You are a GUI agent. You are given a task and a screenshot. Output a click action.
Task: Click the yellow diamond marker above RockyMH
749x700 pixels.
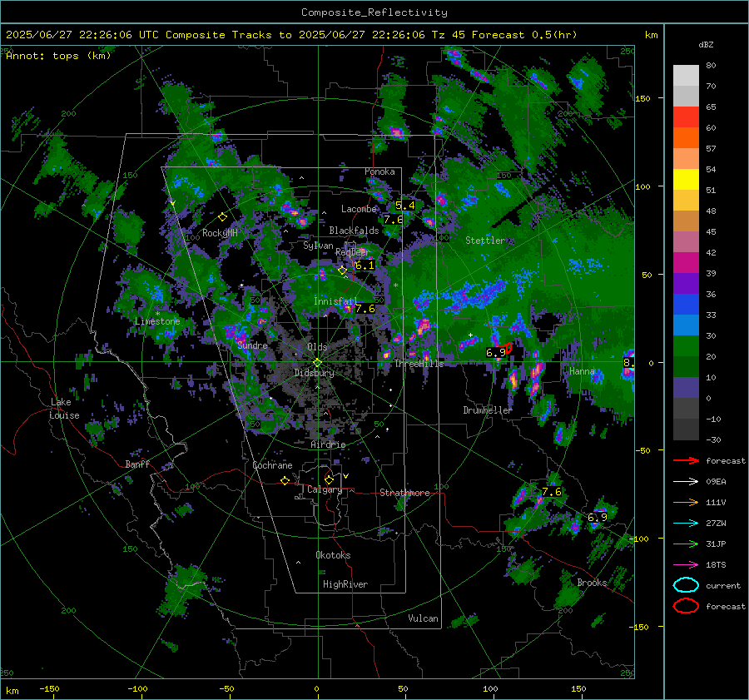point(222,217)
